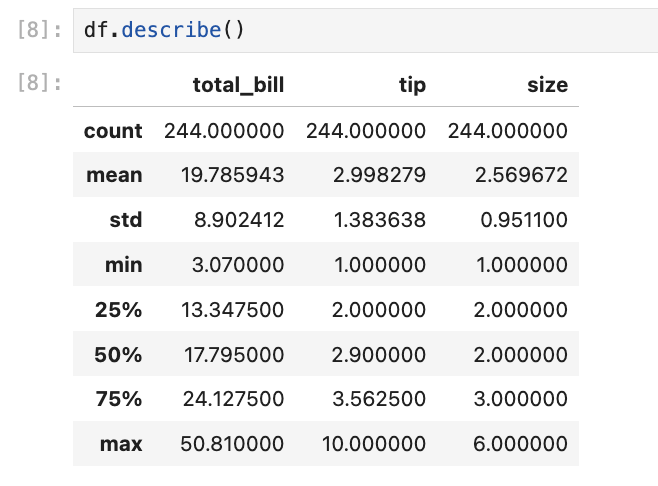Click the size column header

coord(548,86)
